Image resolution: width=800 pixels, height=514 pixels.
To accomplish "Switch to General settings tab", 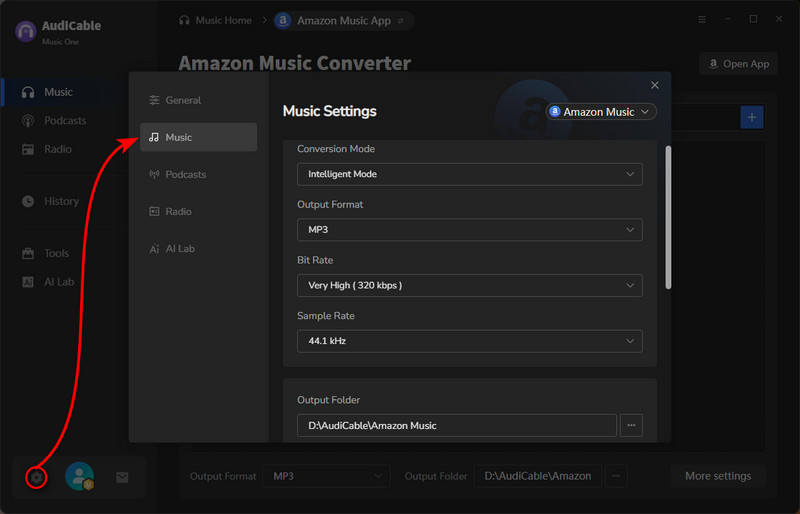I will tap(198, 100).
